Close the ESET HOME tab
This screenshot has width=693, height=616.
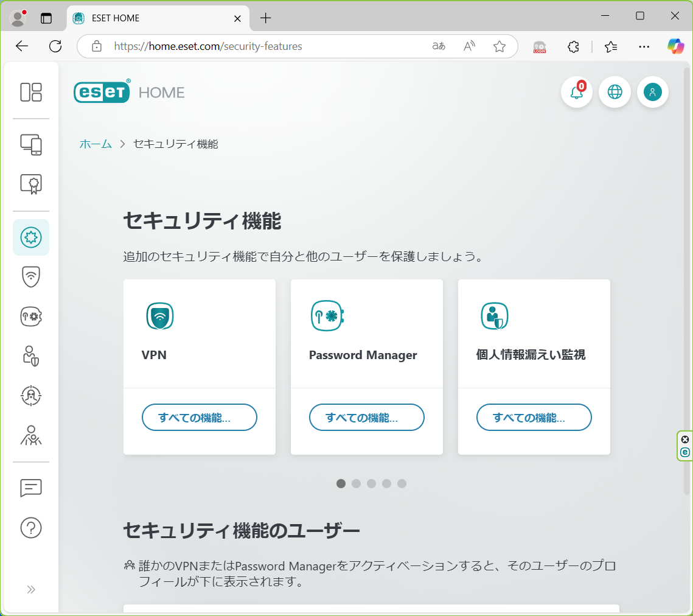237,19
